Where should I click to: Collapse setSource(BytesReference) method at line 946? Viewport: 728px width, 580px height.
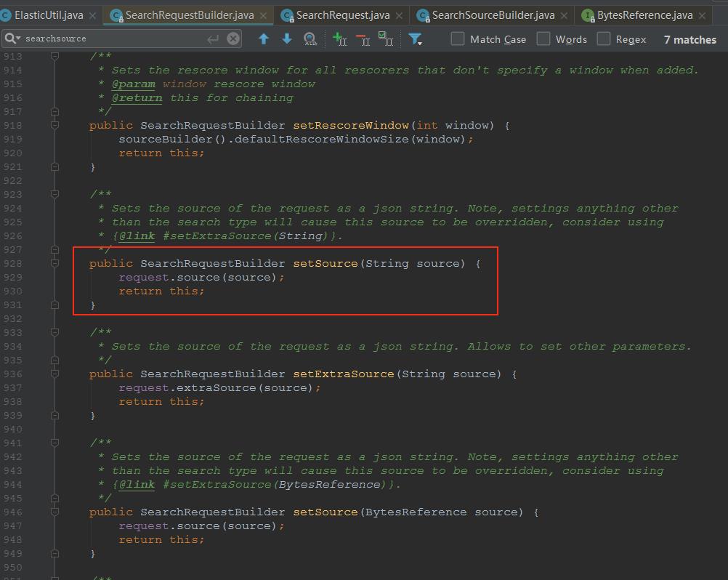pos(54,512)
